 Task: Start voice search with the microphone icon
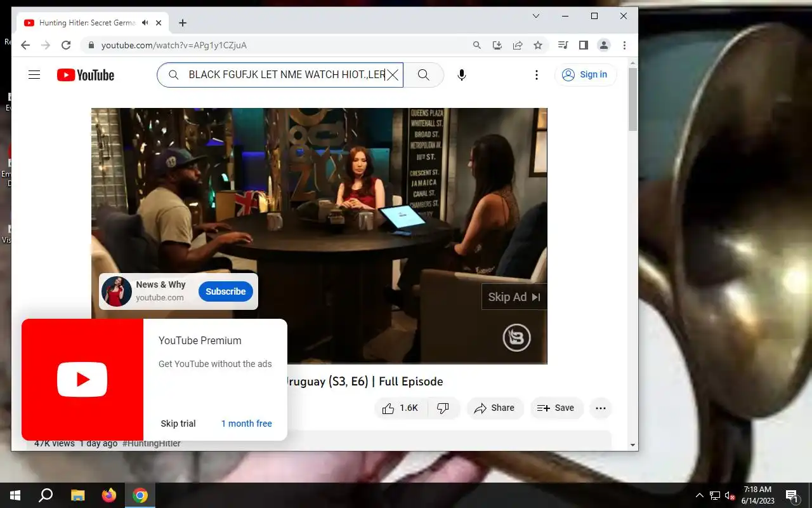click(462, 75)
